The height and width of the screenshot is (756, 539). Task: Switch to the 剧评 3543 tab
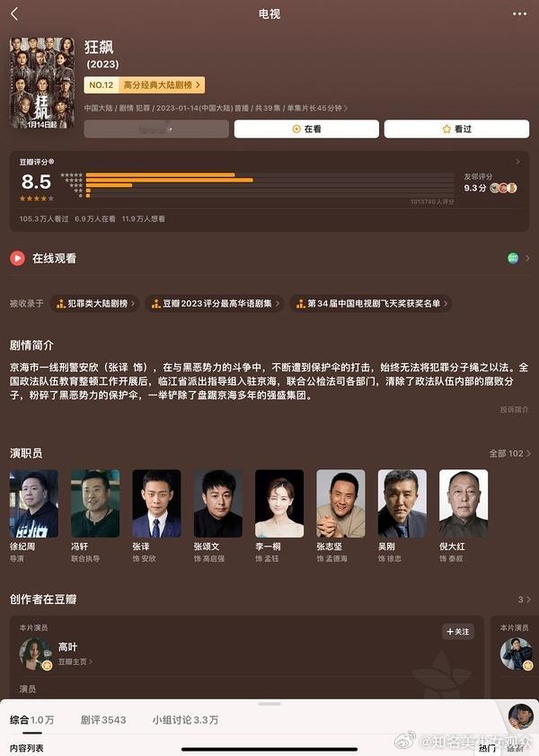(103, 720)
